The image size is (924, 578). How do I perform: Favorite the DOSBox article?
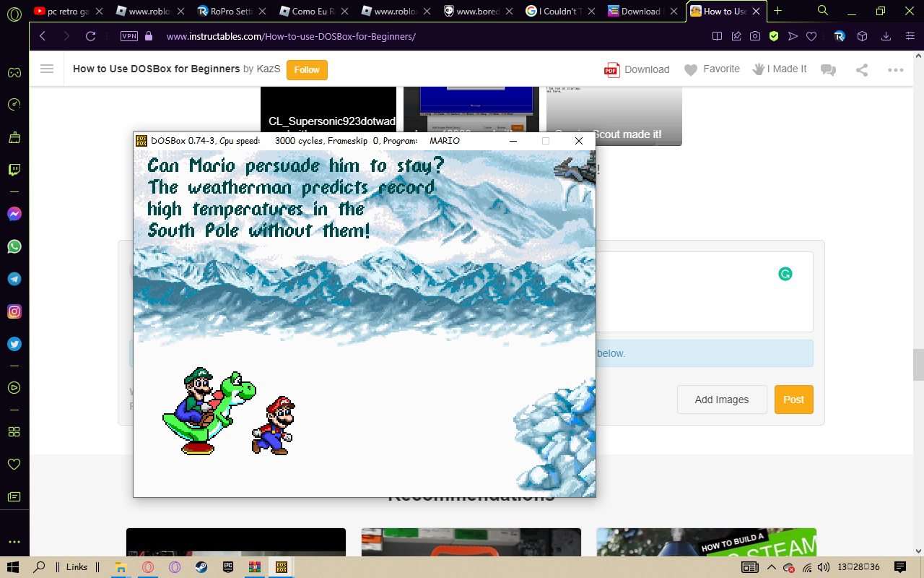pyautogui.click(x=712, y=69)
